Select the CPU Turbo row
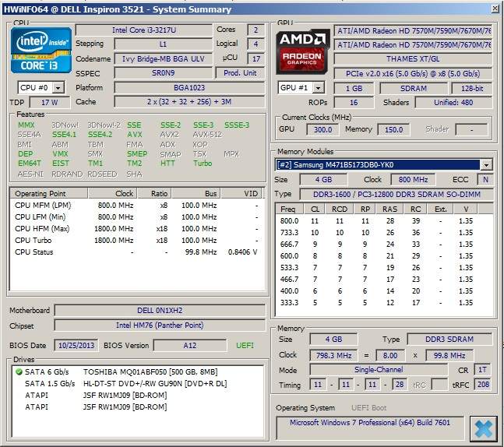This screenshot has width=504, height=447. [137, 241]
